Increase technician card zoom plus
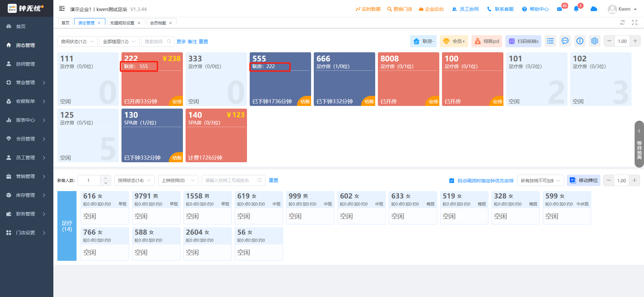644x297 pixels. (635, 180)
